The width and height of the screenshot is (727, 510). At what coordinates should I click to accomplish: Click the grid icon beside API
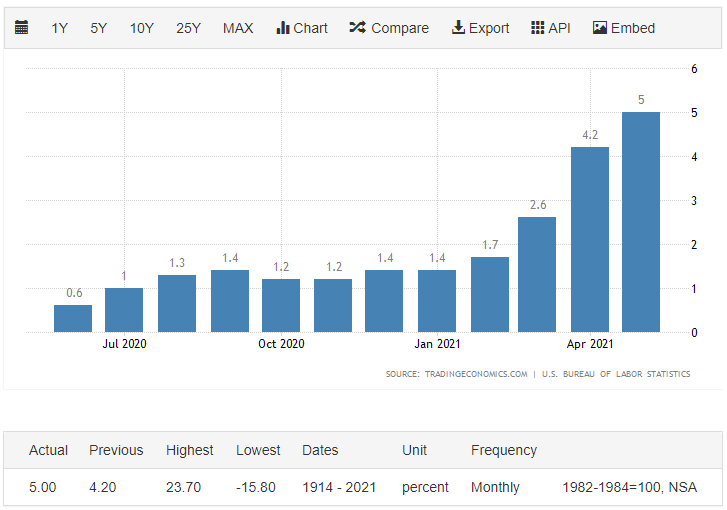pyautogui.click(x=537, y=28)
